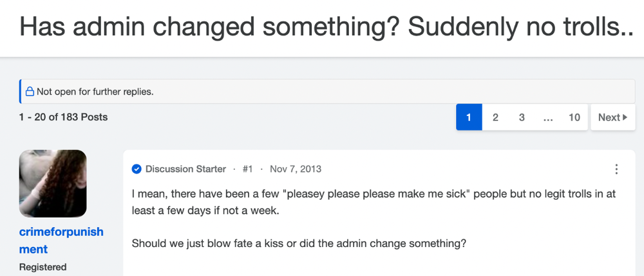Select the highlighted page 1 button
The image size is (644, 276).
[x=469, y=117]
